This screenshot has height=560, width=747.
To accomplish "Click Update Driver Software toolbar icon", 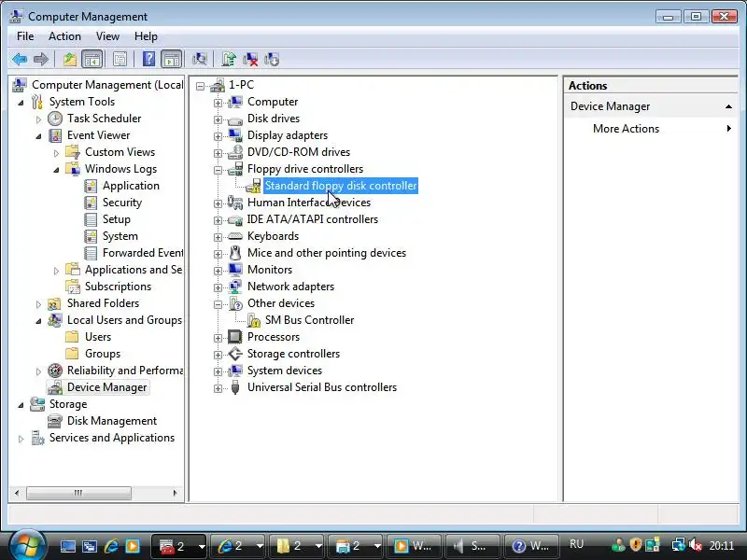I will [228, 59].
